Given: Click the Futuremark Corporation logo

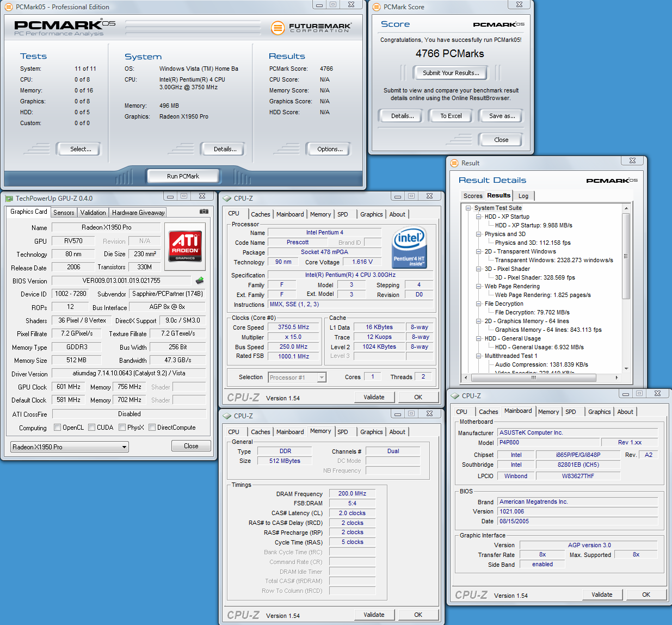Looking at the screenshot, I should [x=311, y=27].
